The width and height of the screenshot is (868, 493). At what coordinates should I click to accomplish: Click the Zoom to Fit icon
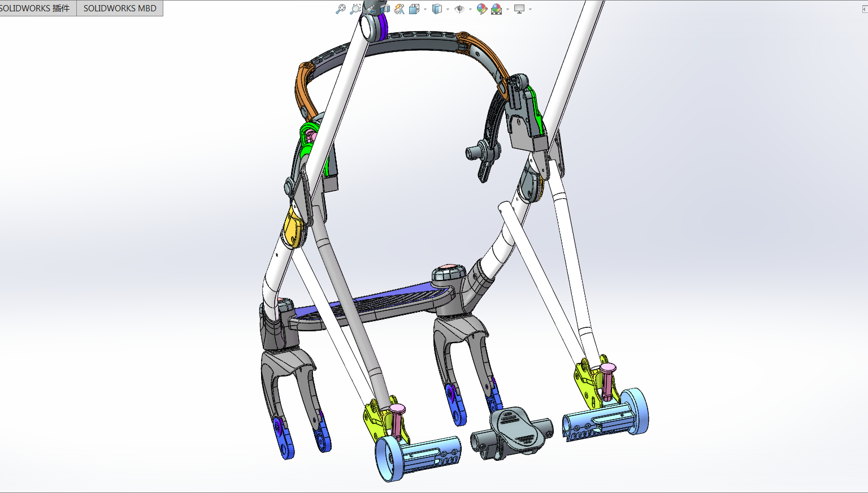[x=341, y=9]
